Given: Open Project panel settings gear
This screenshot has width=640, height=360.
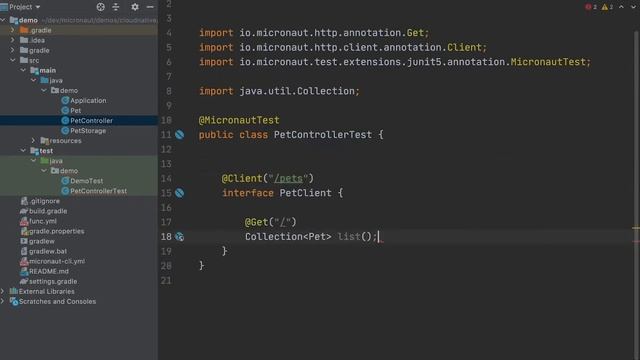Looking at the screenshot, I should pos(135,7).
